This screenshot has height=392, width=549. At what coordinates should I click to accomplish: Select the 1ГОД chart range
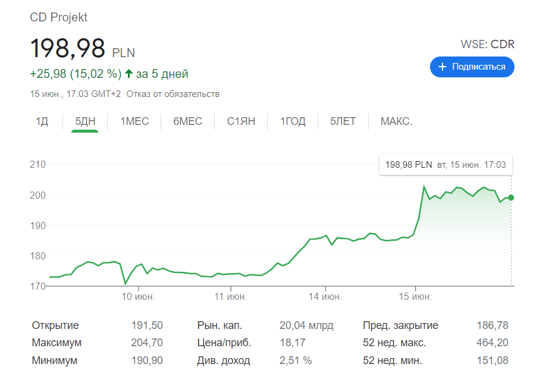point(293,122)
